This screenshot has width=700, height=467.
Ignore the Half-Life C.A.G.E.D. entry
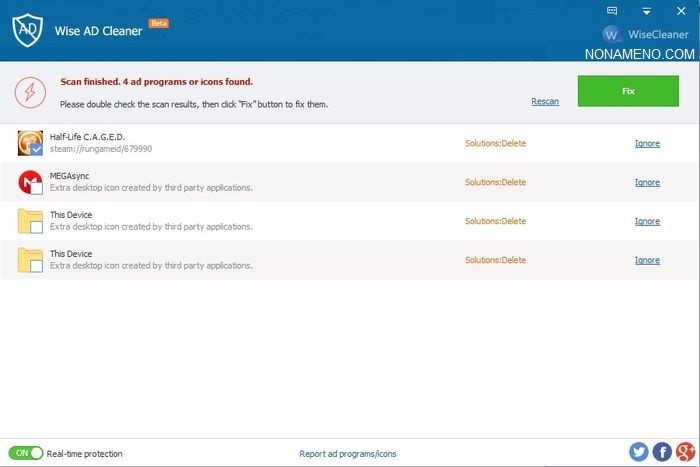click(647, 143)
